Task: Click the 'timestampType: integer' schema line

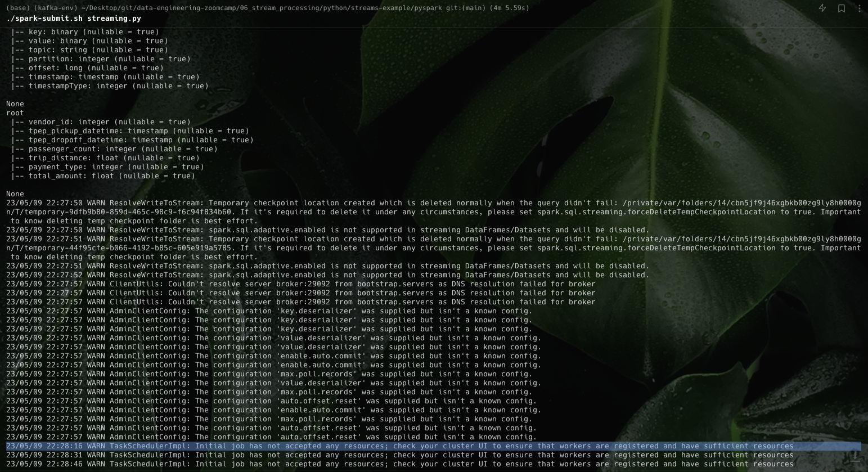Action: click(110, 86)
